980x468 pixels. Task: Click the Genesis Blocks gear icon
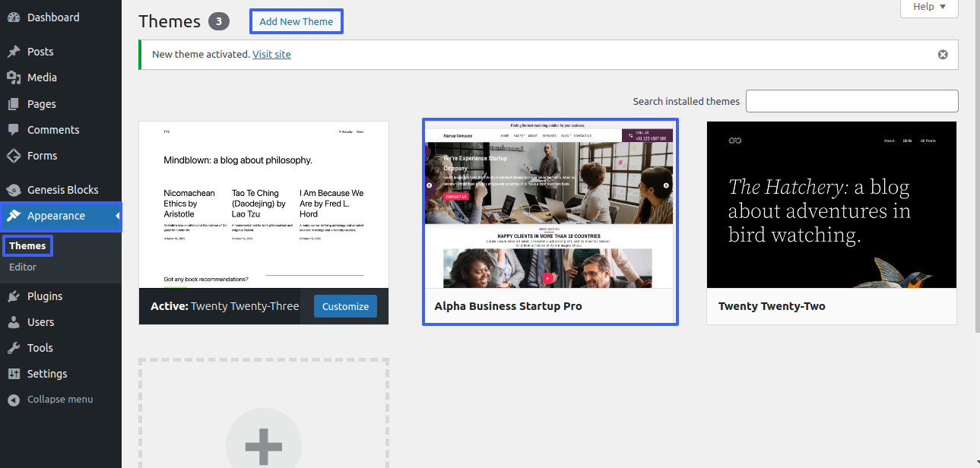coord(14,190)
